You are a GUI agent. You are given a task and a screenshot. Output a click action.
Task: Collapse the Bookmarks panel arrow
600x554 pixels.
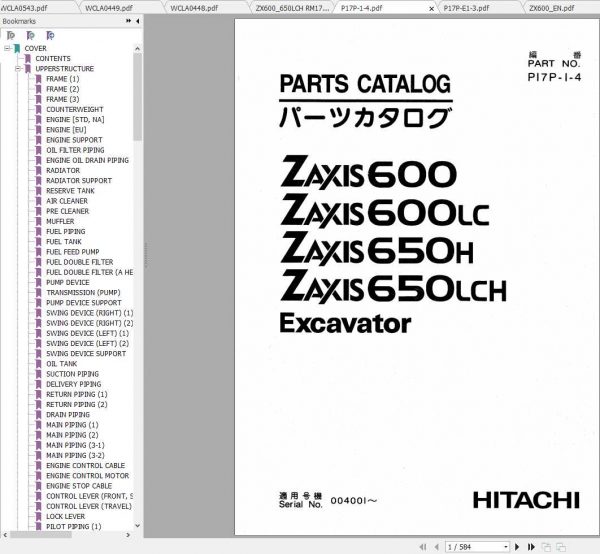[x=138, y=21]
